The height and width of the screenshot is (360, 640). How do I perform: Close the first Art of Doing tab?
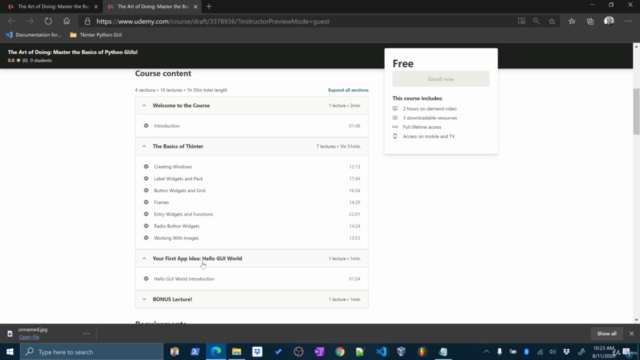[x=96, y=7]
